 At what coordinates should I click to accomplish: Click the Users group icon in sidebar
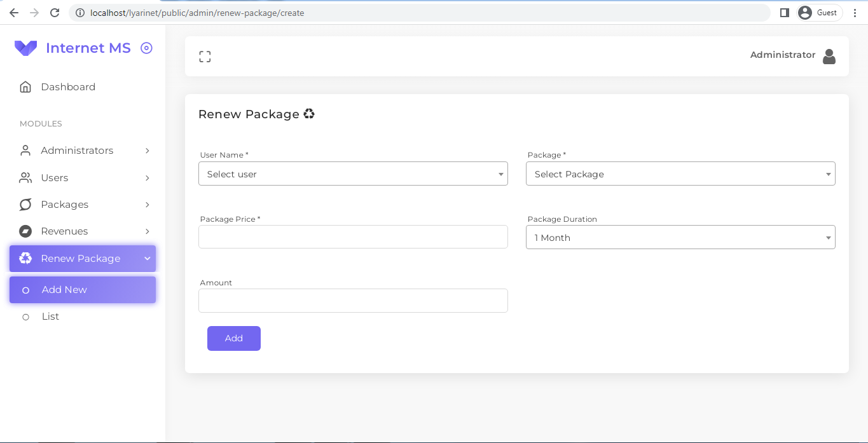(x=25, y=177)
